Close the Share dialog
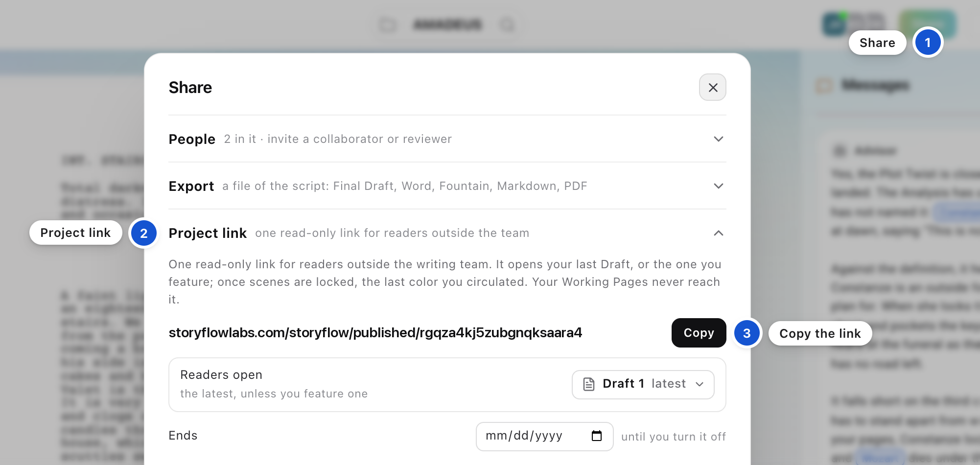The width and height of the screenshot is (980, 465). (712, 88)
